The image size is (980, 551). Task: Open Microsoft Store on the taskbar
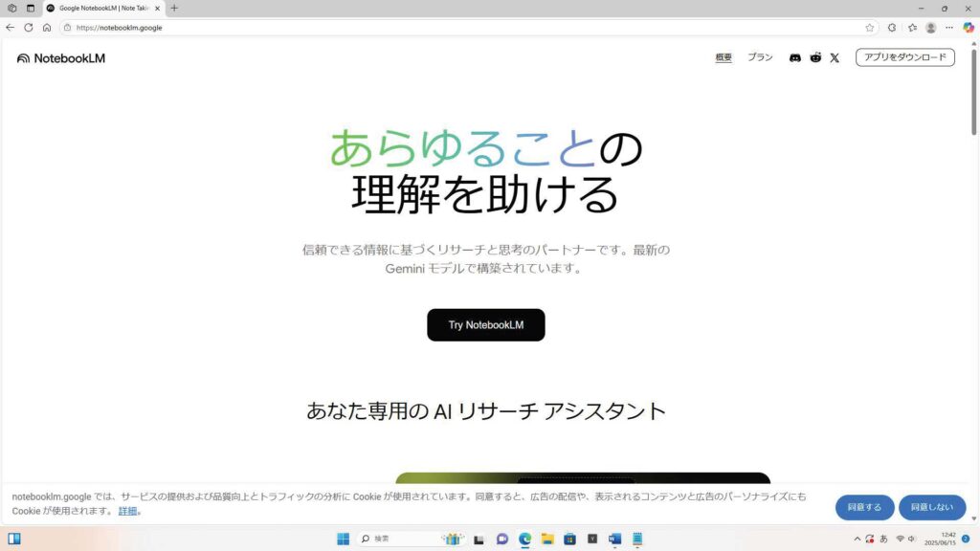pos(569,539)
